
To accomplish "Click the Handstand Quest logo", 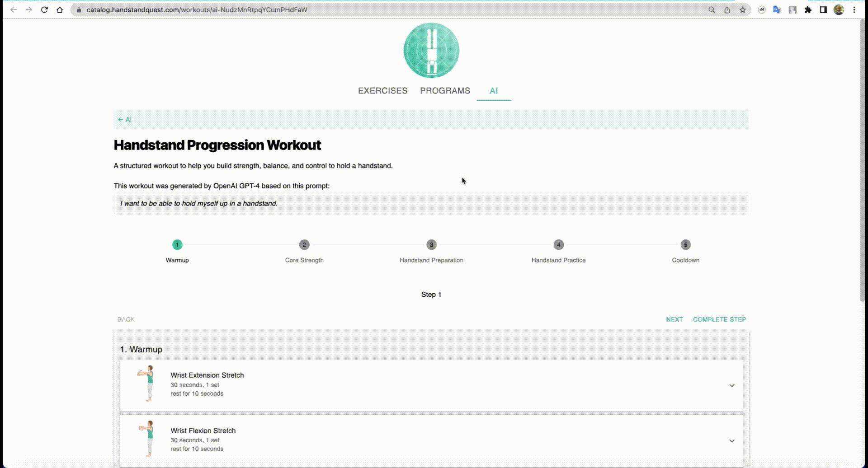I will click(x=431, y=51).
